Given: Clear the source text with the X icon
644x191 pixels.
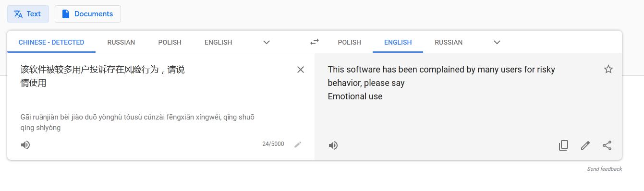Looking at the screenshot, I should 301,70.
